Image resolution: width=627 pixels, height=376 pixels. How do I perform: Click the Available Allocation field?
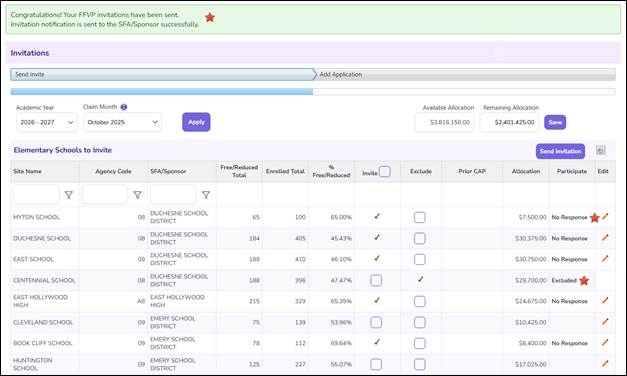click(x=444, y=122)
